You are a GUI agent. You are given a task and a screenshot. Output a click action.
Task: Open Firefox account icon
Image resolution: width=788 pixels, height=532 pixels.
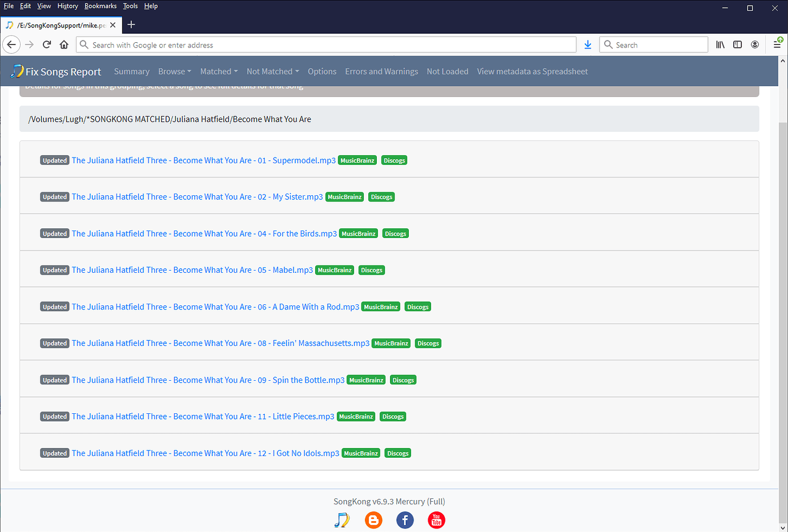(755, 45)
